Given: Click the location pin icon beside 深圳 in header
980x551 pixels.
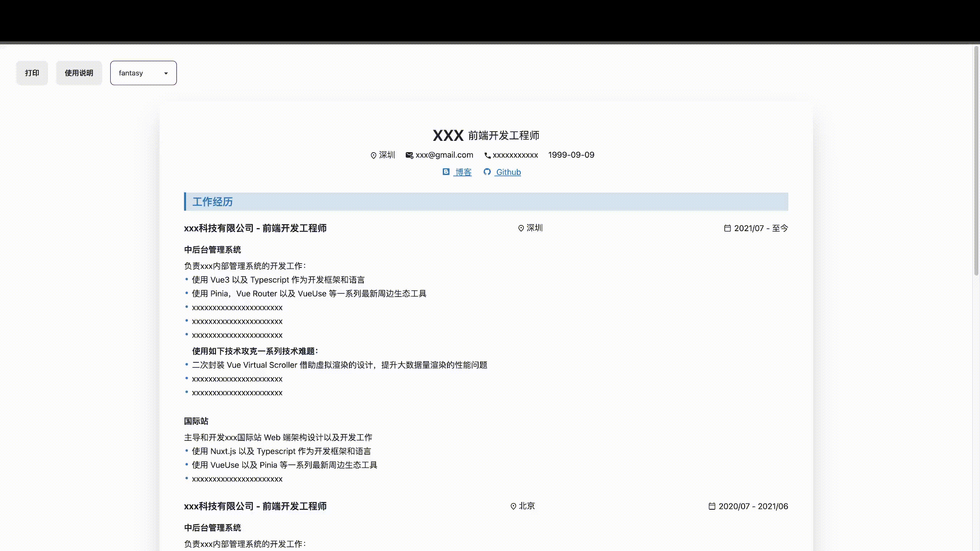Looking at the screenshot, I should click(373, 155).
